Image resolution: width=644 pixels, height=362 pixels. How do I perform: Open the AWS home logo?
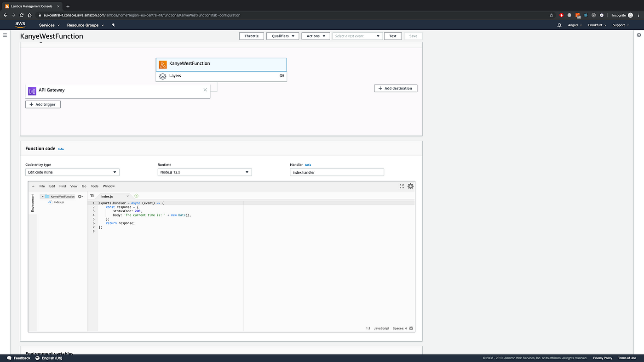(20, 25)
